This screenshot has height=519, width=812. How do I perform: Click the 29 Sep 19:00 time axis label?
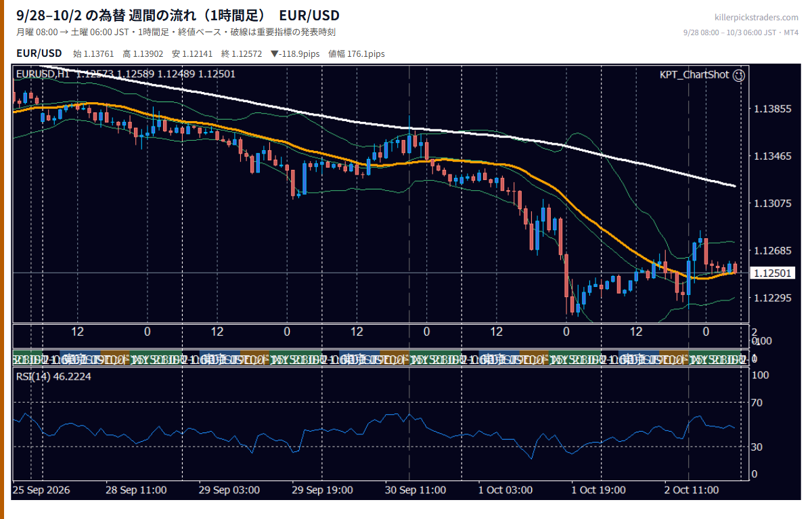(322, 489)
